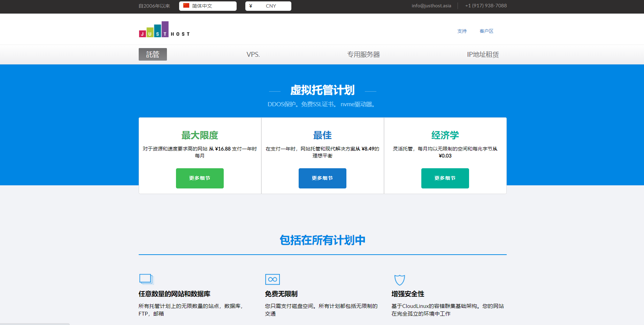Open the CNY currency dropdown
Viewport: 644px width, 325px height.
coord(268,6)
